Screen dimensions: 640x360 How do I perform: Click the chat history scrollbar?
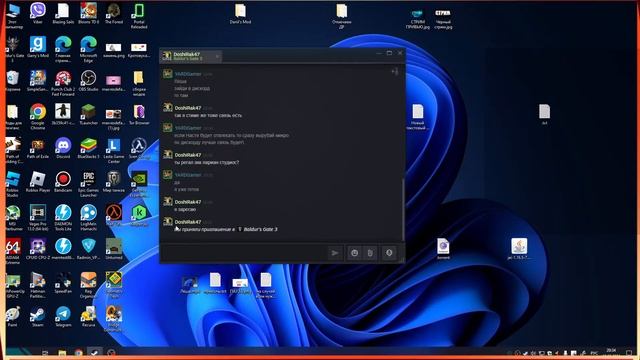[403, 209]
